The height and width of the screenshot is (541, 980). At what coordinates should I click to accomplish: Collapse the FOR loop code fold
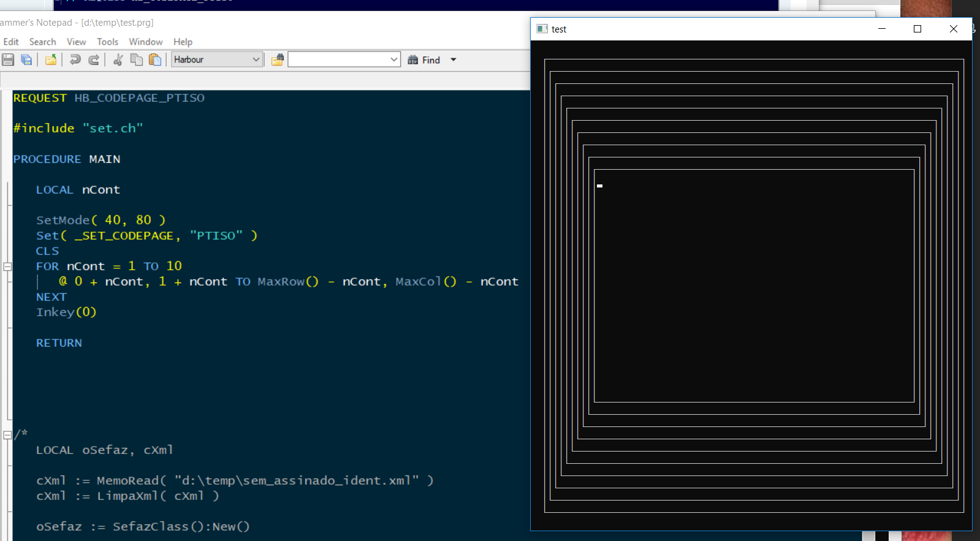click(x=7, y=267)
